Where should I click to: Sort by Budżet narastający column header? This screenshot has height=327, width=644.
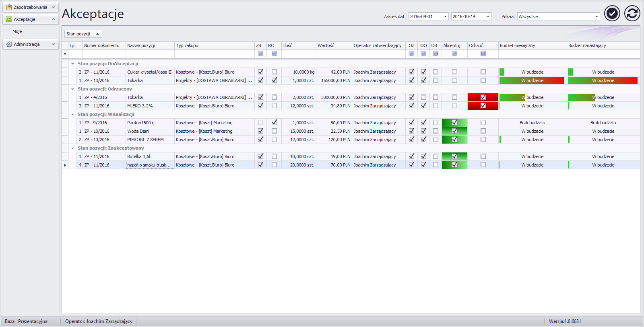[603, 45]
